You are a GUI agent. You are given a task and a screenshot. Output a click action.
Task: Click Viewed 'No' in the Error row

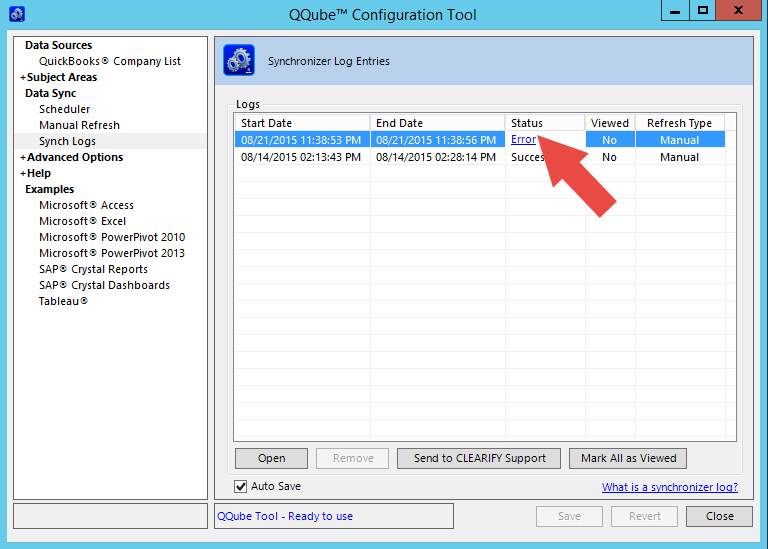pos(610,140)
